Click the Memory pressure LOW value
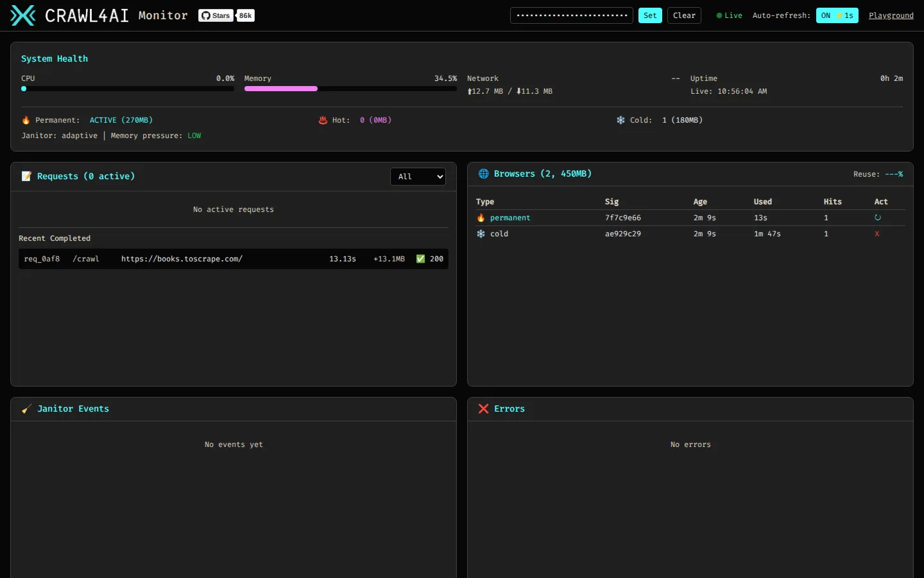The height and width of the screenshot is (578, 924). tap(194, 136)
